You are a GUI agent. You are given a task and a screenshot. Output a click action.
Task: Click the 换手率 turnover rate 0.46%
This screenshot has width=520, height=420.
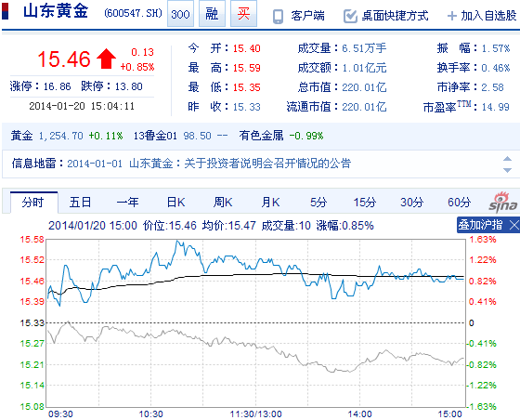tap(496, 68)
